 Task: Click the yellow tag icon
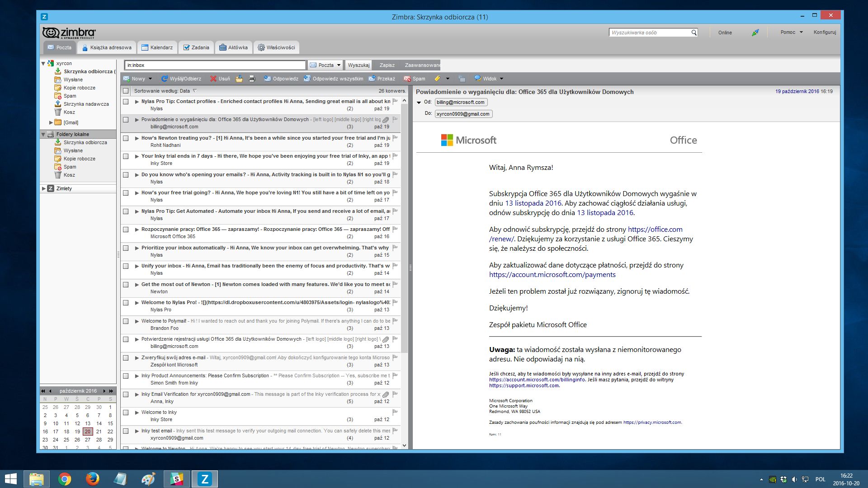point(437,78)
